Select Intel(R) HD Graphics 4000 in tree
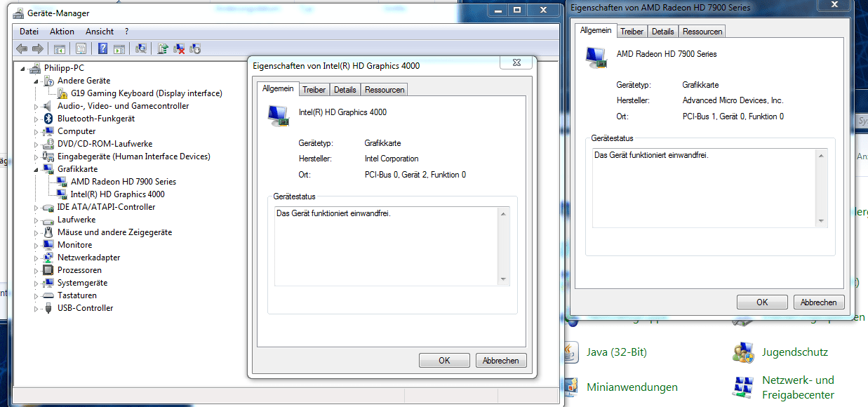The height and width of the screenshot is (407, 868). (x=117, y=194)
